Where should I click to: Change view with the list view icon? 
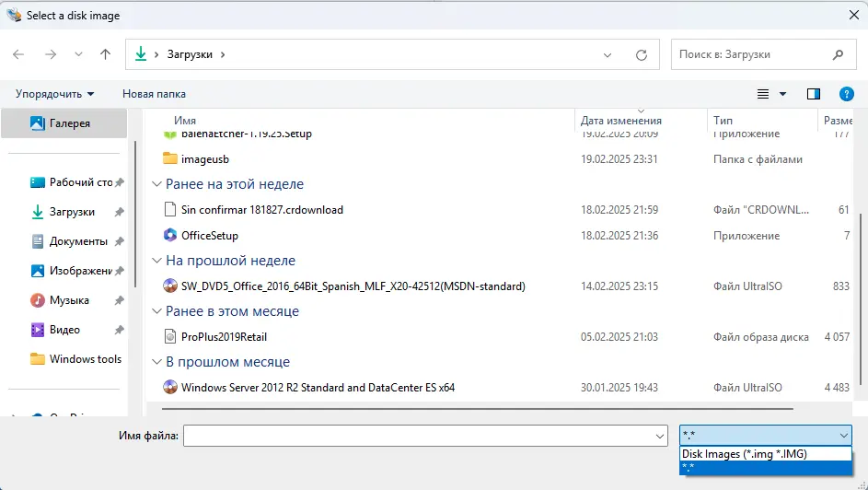click(x=763, y=94)
